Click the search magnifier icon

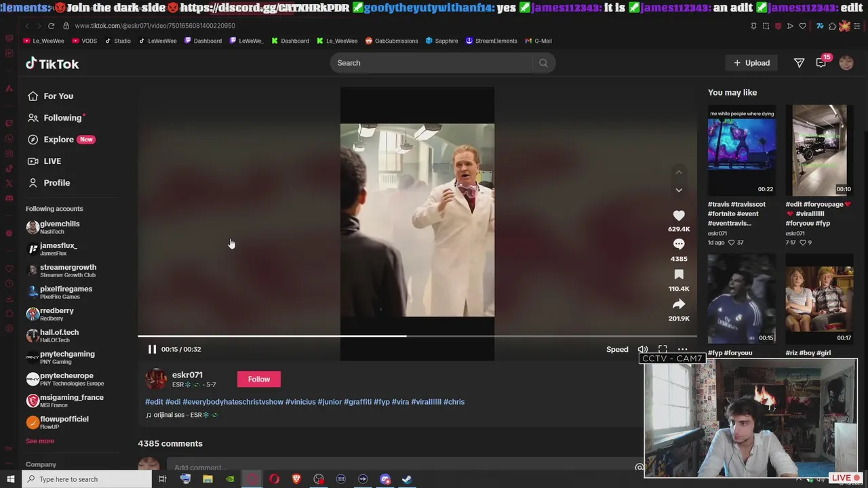coord(543,63)
